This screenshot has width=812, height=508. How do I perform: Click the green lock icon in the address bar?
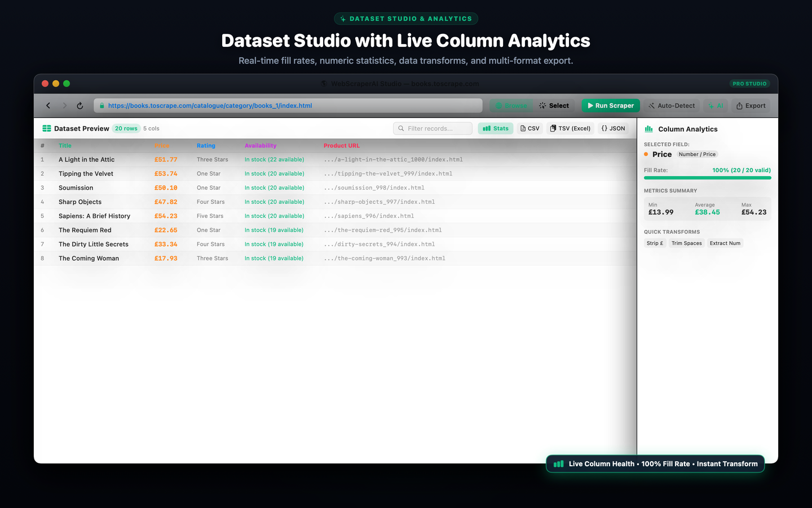pyautogui.click(x=102, y=106)
